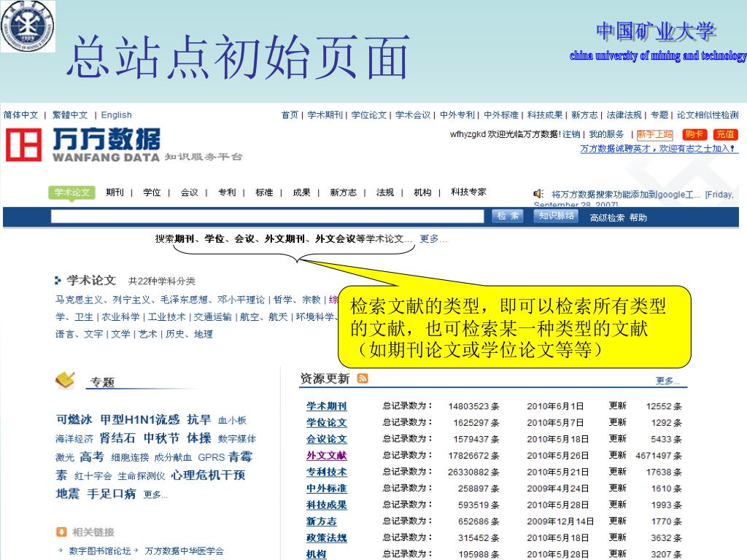Open the 万方数据诚聘英才 recruitment link
This screenshot has width=747, height=560.
[659, 149]
